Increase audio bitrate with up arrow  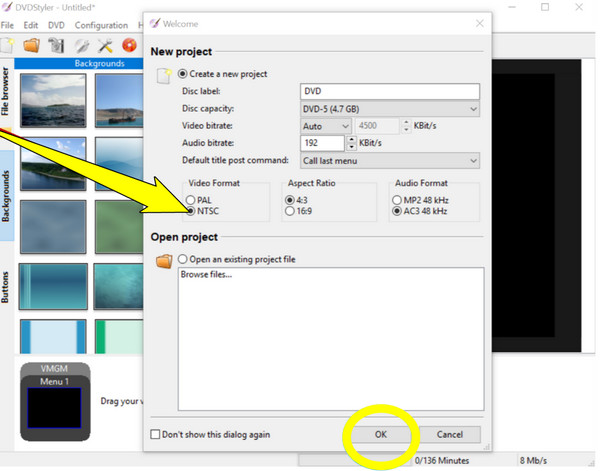coord(351,139)
